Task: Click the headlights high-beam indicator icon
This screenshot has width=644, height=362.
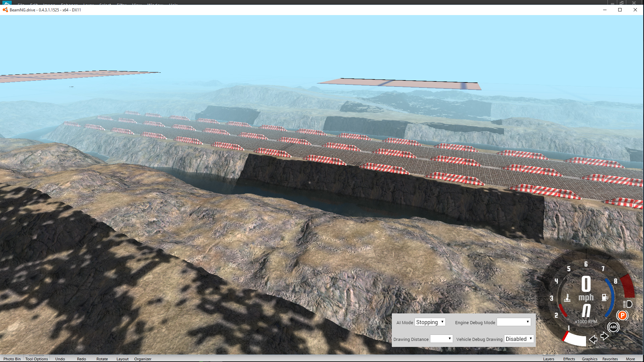Action: (x=627, y=304)
